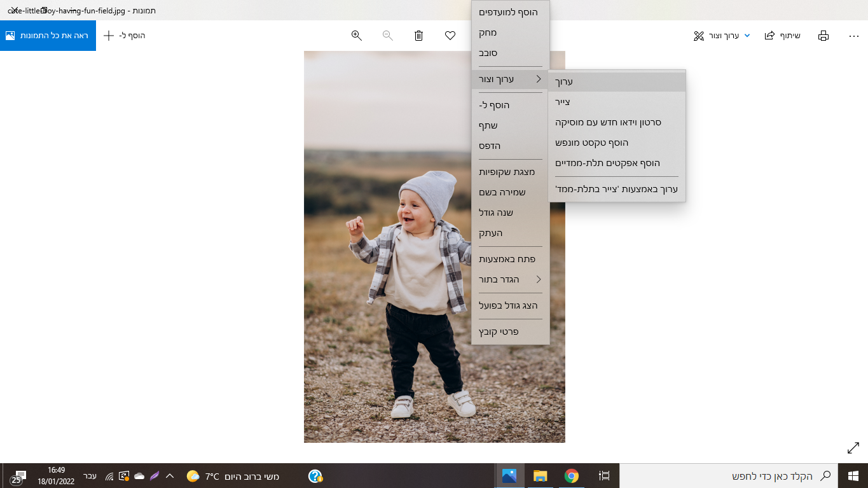
Task: Open the three-dots more options menu
Action: (854, 36)
